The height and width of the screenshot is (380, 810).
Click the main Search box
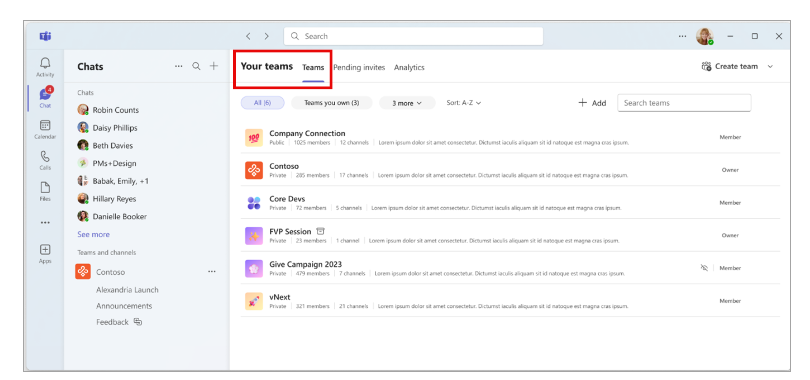[x=413, y=36]
